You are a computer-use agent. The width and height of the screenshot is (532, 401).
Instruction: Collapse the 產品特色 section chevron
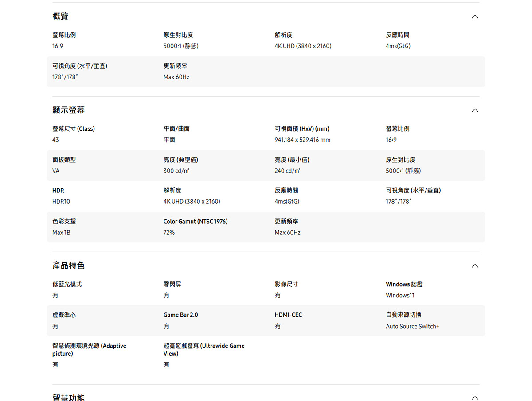475,265
